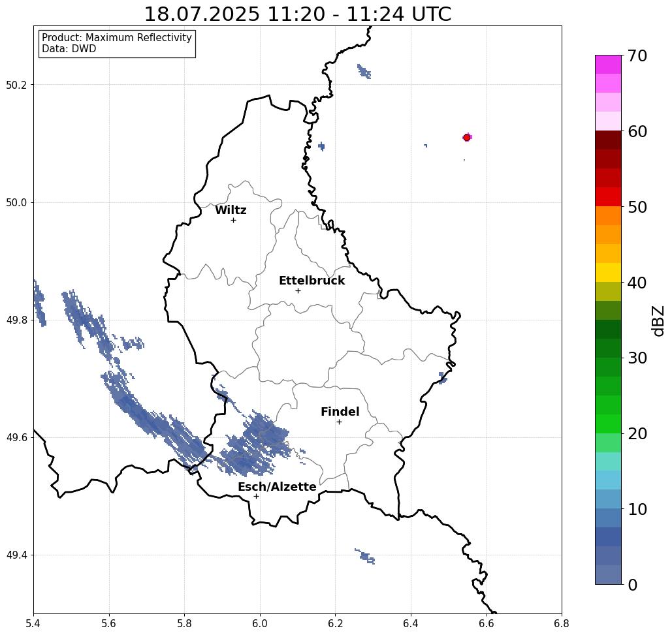
Task: Click the plus marker below Ettelbruck
Action: pos(298,290)
